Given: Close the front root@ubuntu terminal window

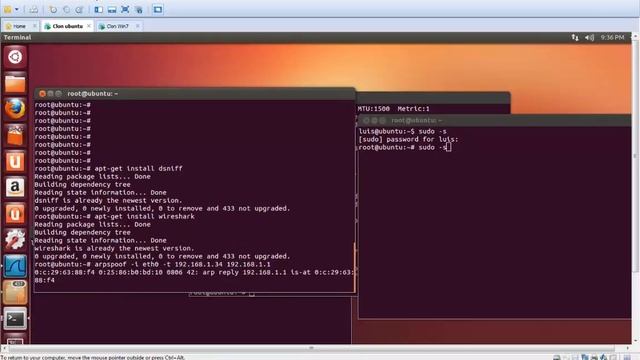Looking at the screenshot, I should pyautogui.click(x=42, y=94).
